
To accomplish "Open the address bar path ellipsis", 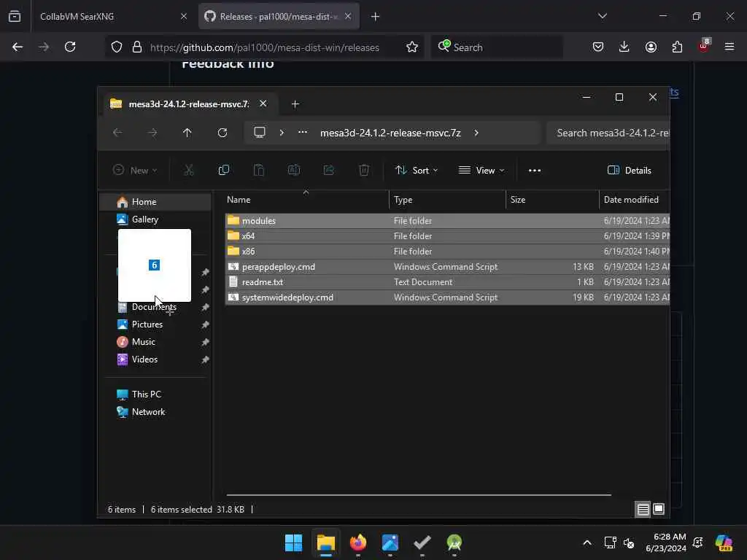I will [303, 133].
